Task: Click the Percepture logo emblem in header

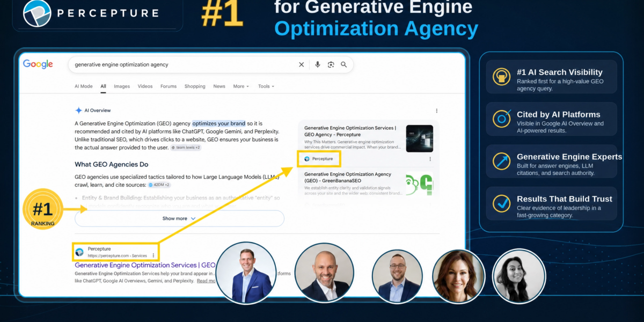Action: pos(37,13)
